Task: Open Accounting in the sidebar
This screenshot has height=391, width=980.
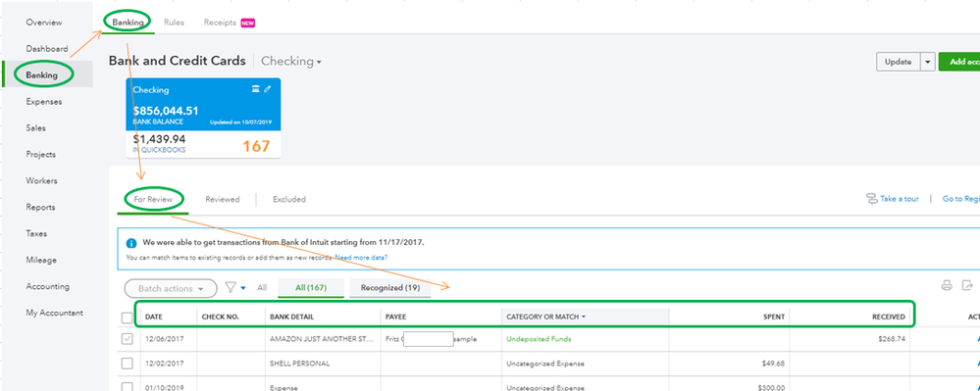Action: [47, 286]
